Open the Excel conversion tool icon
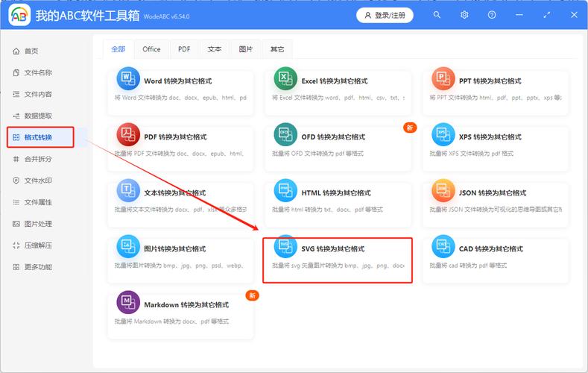The width and height of the screenshot is (588, 373). [285, 79]
